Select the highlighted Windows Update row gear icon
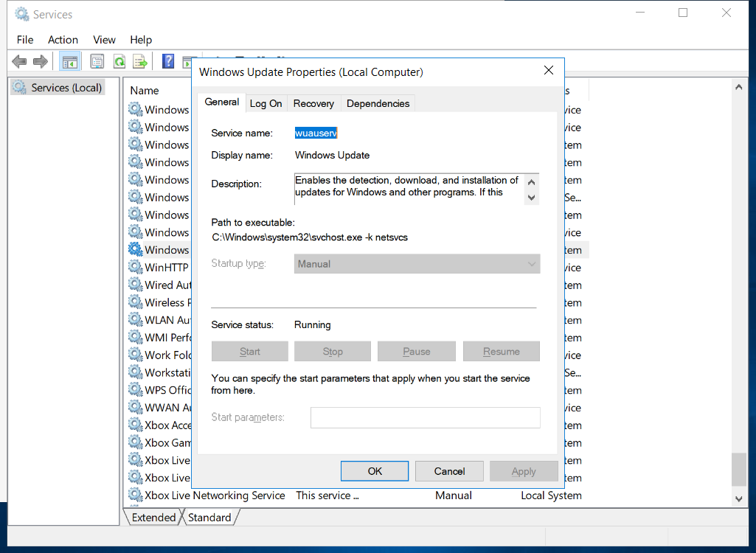This screenshot has height=553, width=756. point(136,249)
